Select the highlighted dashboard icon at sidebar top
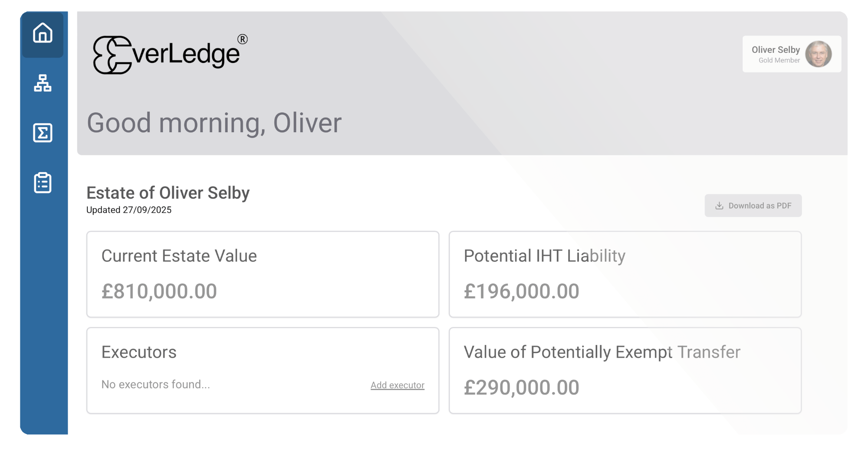The width and height of the screenshot is (868, 451). coord(42,34)
